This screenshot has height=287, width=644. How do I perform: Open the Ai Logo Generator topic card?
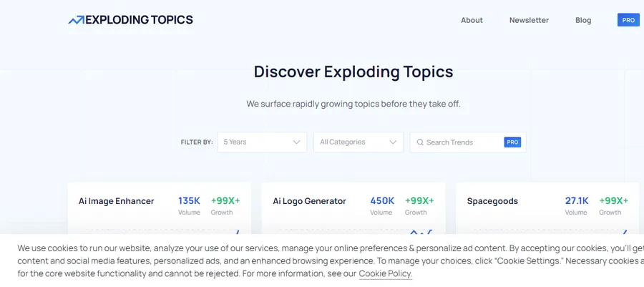click(x=353, y=208)
